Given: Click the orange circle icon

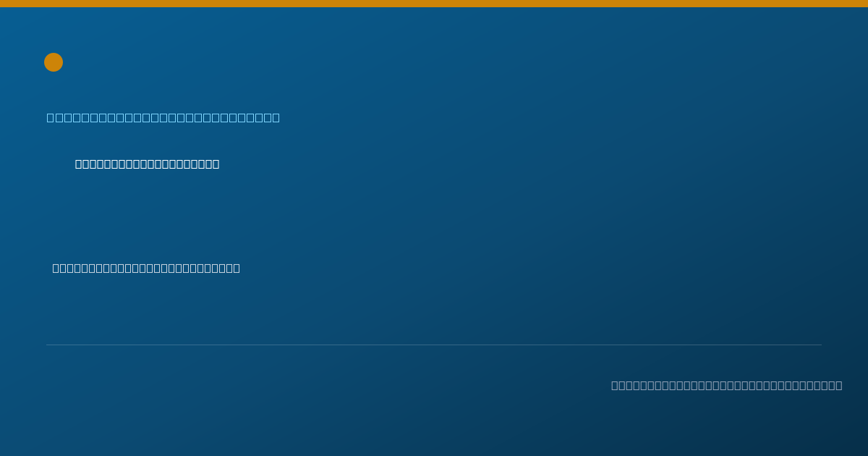Looking at the screenshot, I should (x=54, y=62).
